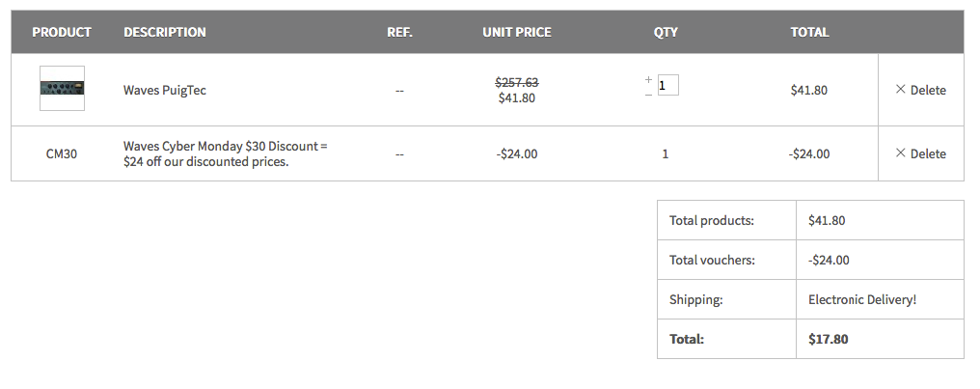Screen dimensions: 980x389
Task: Open the Waves PuigTec product thumbnail
Action: coord(62,88)
